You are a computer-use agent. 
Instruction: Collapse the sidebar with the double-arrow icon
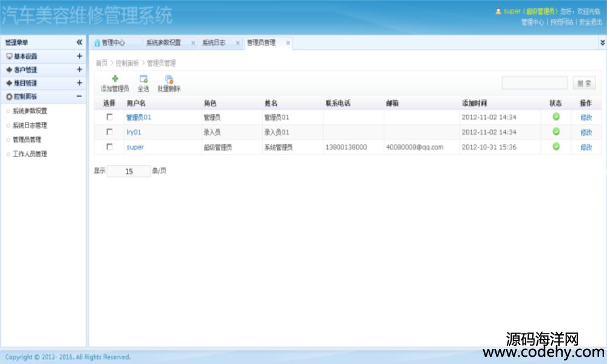tap(79, 42)
